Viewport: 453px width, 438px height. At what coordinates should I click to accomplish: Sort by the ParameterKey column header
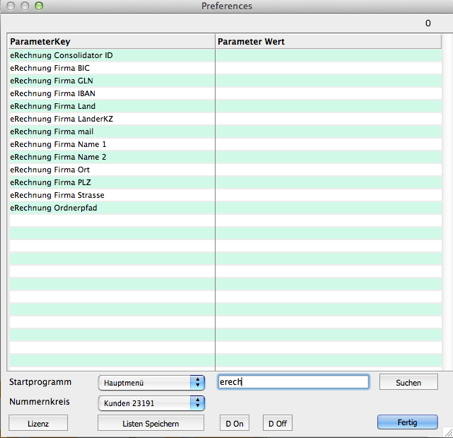(x=112, y=42)
